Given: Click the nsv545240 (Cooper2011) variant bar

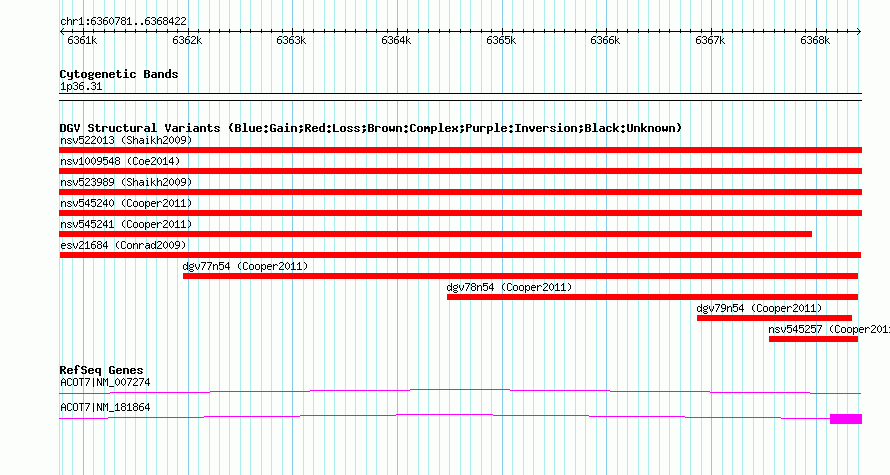Looking at the screenshot, I should [x=460, y=213].
